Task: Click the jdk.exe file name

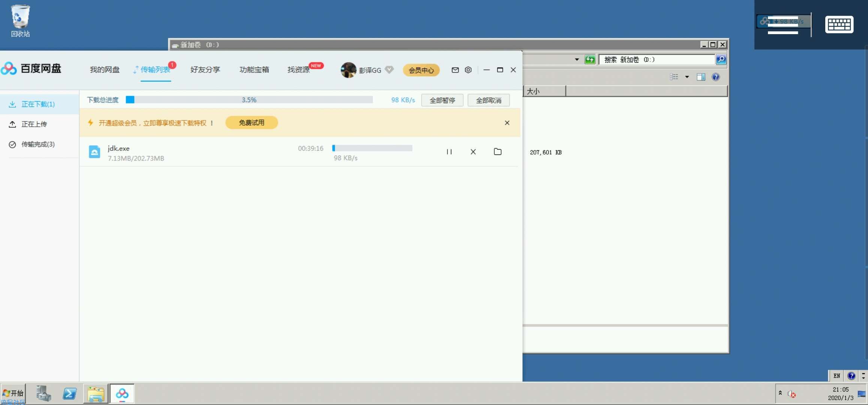Action: click(118, 148)
